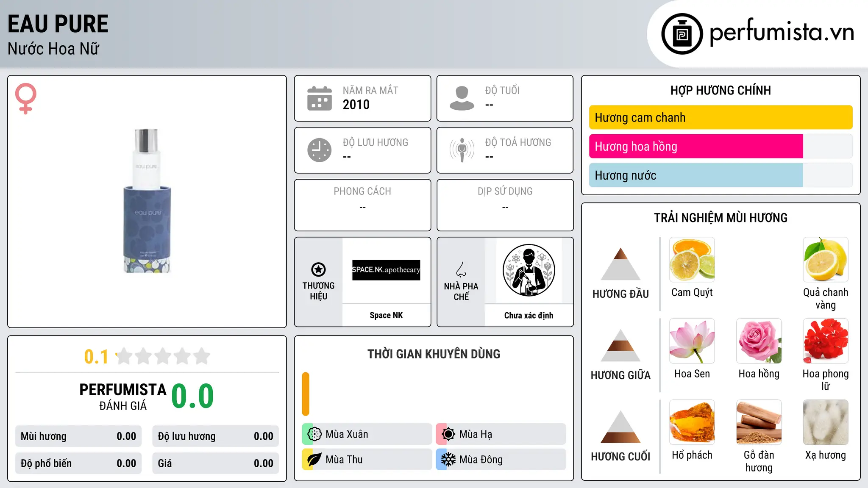Screen dimensions: 868x488
Task: Click the Nước Hoa Nữ subtitle
Action: (x=53, y=49)
